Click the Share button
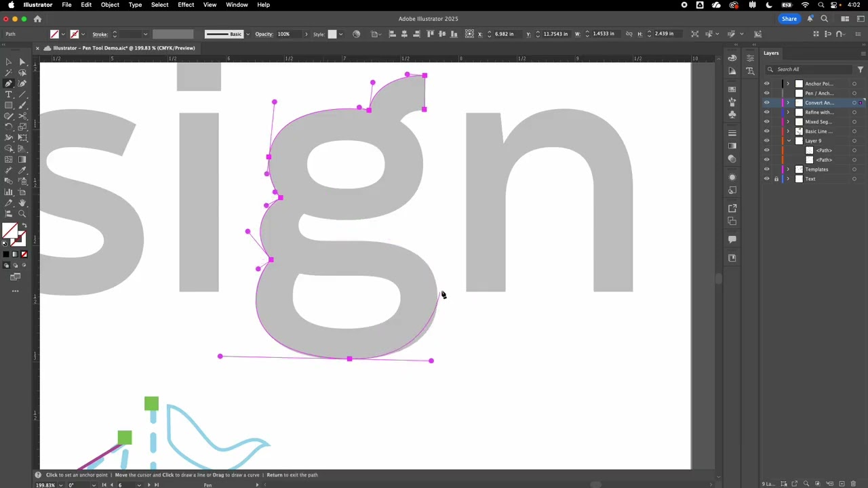 click(789, 19)
